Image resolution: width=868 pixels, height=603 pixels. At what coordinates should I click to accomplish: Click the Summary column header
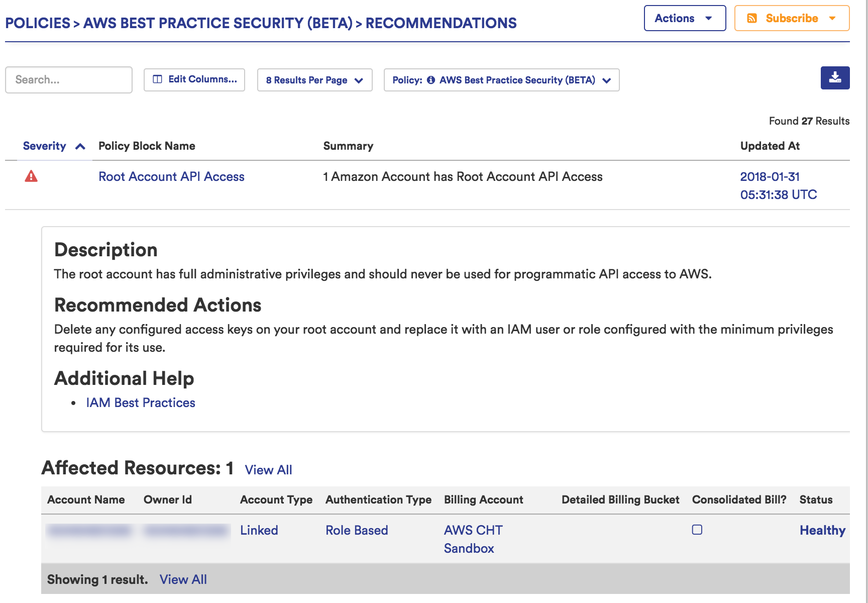pos(348,146)
